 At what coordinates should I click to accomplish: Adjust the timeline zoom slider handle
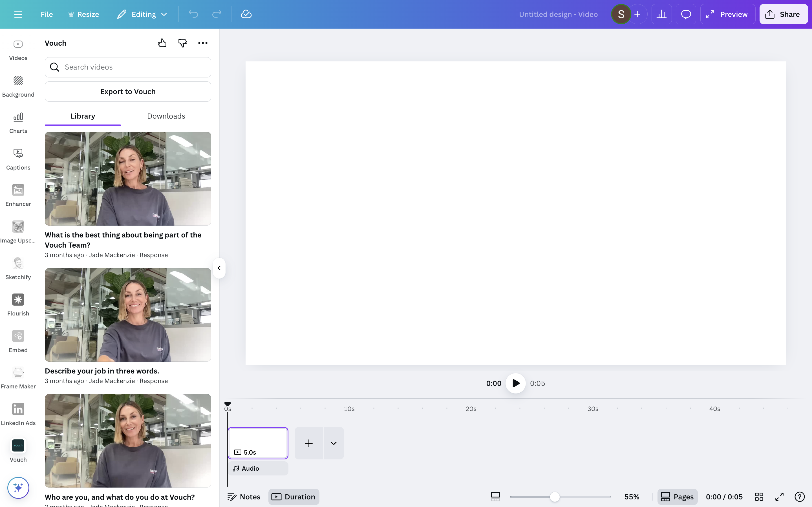pos(555,497)
